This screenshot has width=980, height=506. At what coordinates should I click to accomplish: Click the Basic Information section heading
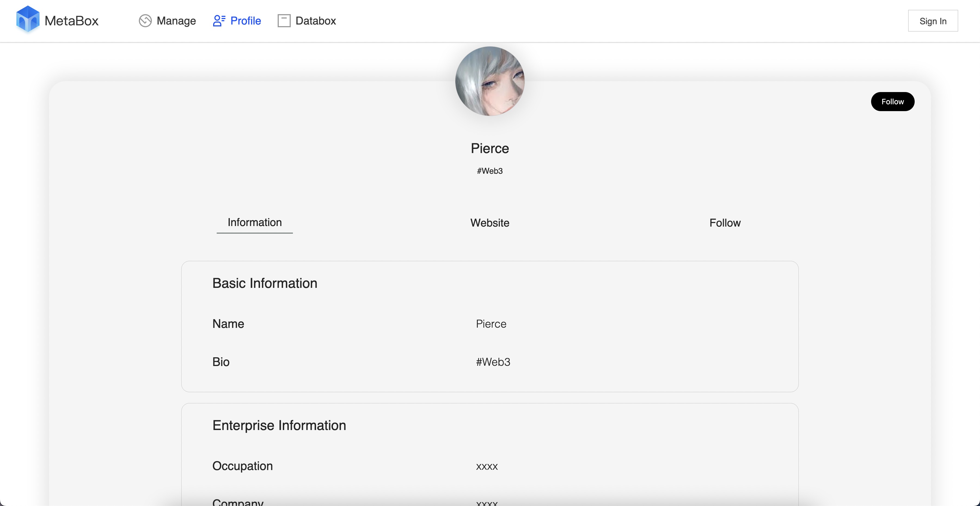264,283
